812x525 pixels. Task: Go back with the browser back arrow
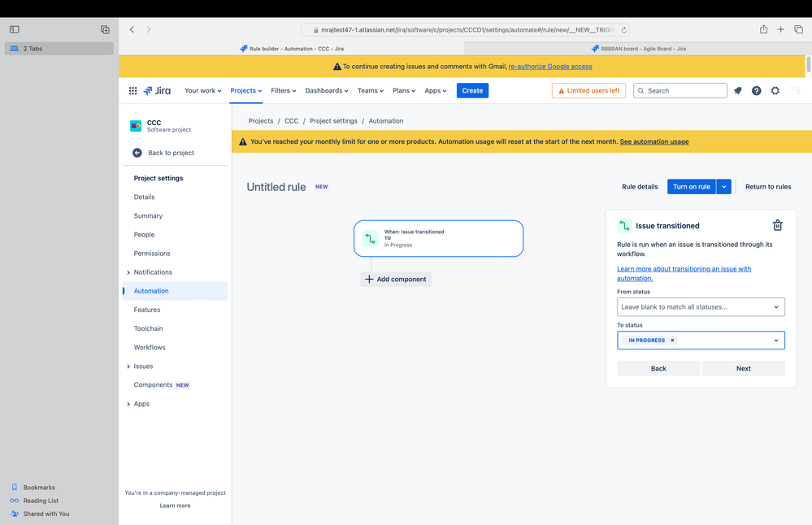(x=132, y=29)
